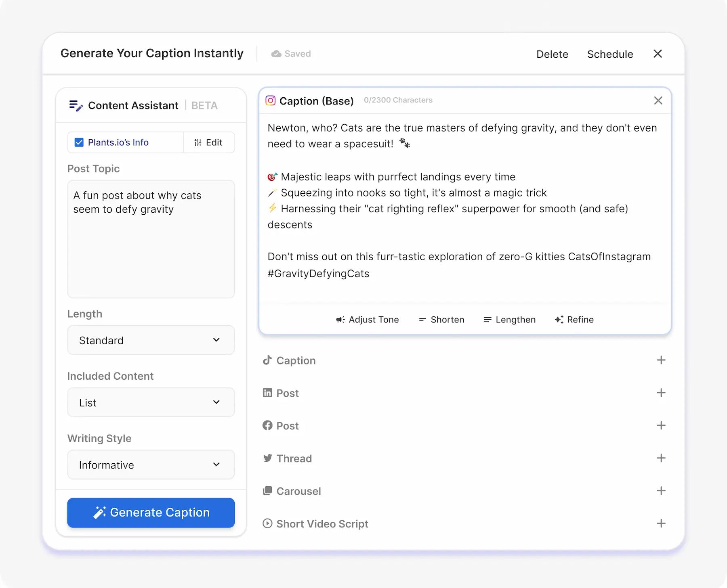
Task: Click the Twitter bird icon beside Thread
Action: point(267,458)
